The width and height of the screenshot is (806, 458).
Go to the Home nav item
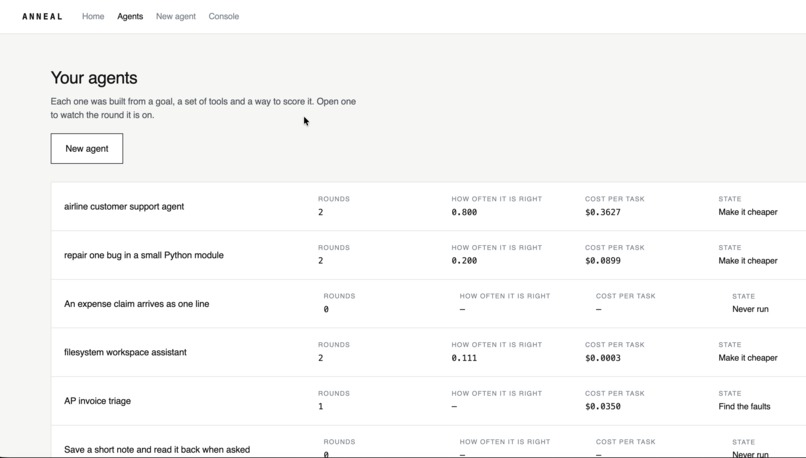[93, 16]
